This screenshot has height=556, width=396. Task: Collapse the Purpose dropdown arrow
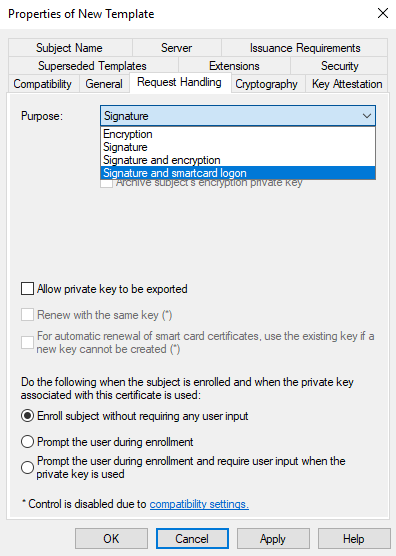click(x=367, y=116)
